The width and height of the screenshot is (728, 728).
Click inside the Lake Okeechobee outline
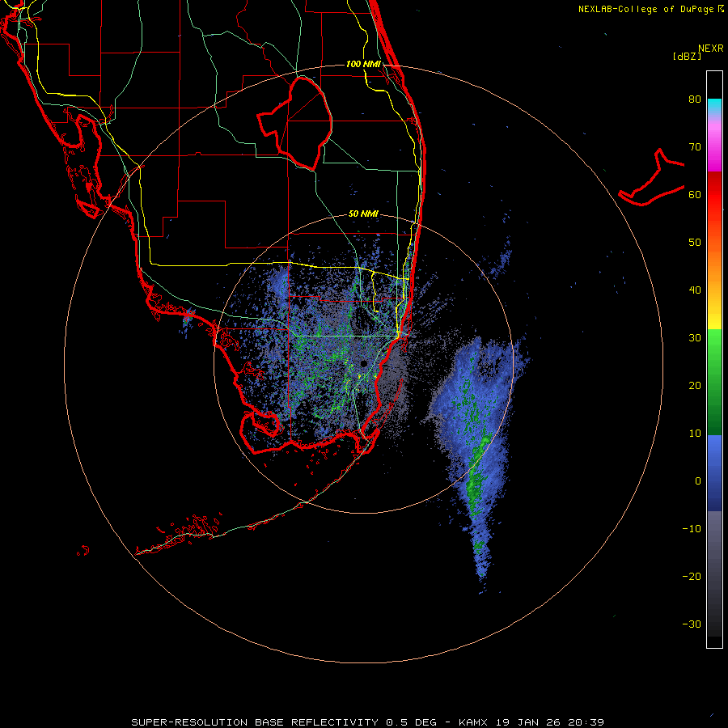[304, 123]
